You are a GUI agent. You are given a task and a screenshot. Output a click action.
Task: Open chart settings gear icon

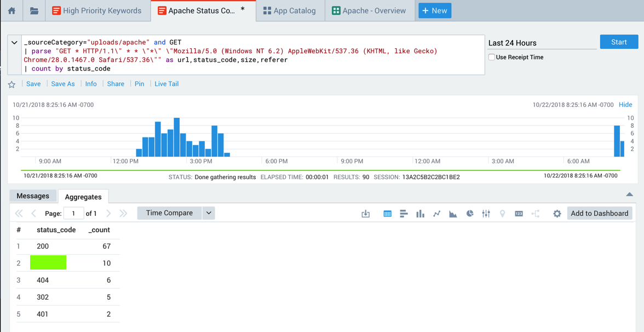coord(557,214)
